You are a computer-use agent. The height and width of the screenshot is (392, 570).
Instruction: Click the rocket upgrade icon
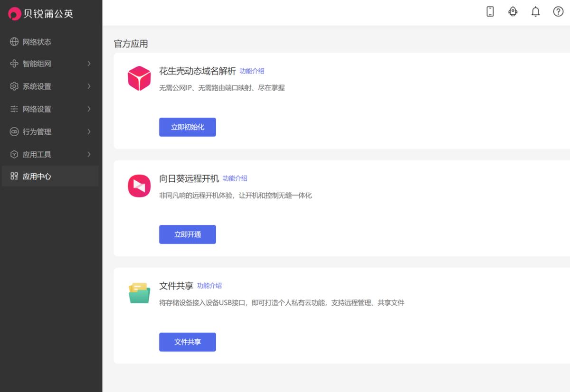[x=513, y=11]
